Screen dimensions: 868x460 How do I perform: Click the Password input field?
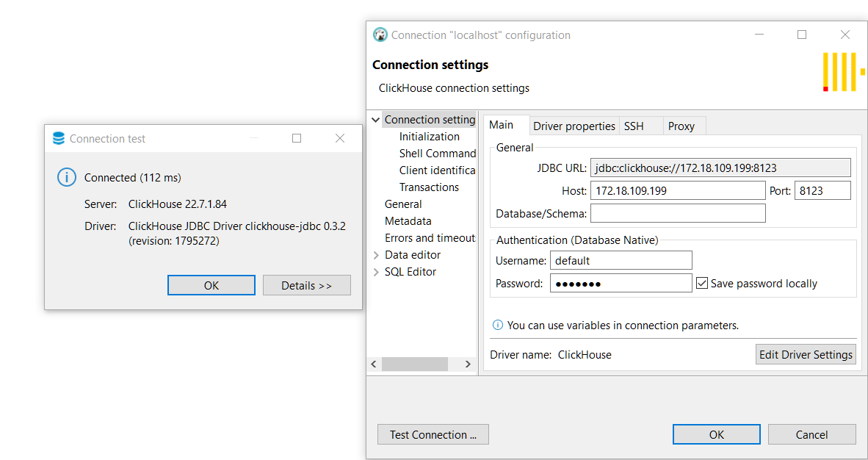pos(621,283)
